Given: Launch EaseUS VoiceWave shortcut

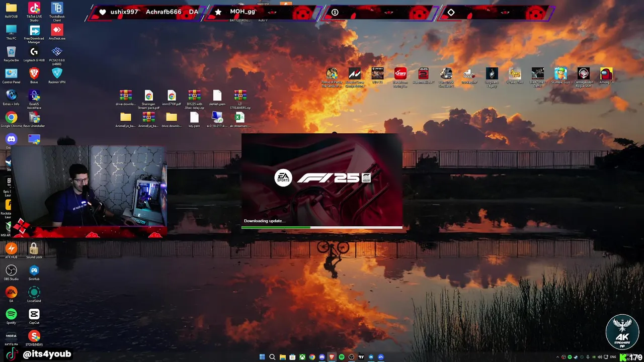Looking at the screenshot, I should 34,99.
